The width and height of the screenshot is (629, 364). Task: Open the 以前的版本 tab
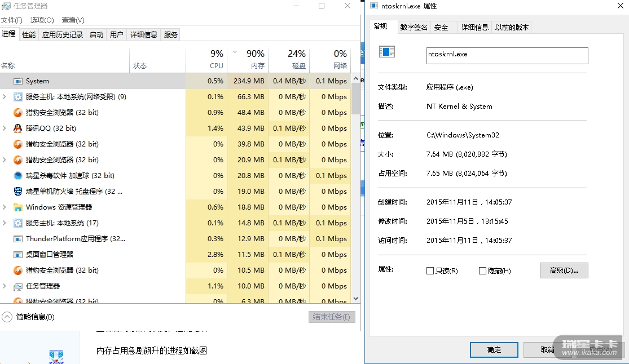coord(512,27)
